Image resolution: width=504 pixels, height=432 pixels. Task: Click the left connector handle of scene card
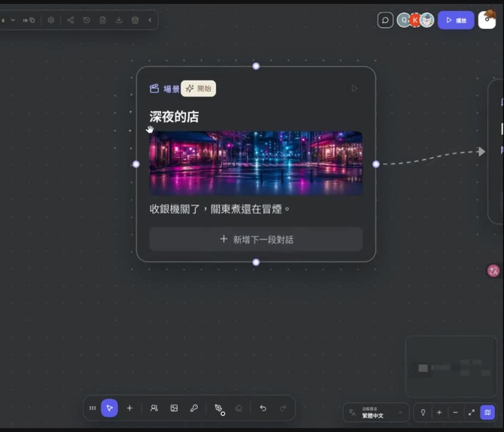tap(136, 164)
